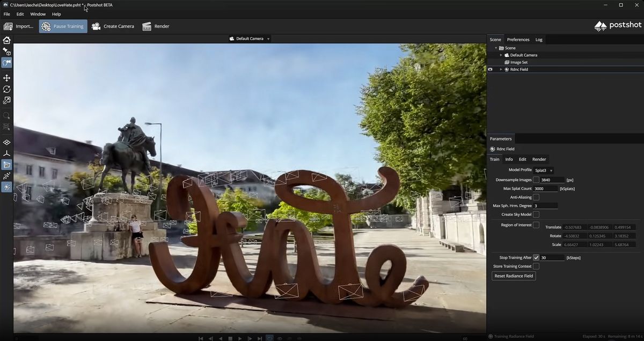
Task: Click Stop Training After 30 kSteps field
Action: (552, 258)
